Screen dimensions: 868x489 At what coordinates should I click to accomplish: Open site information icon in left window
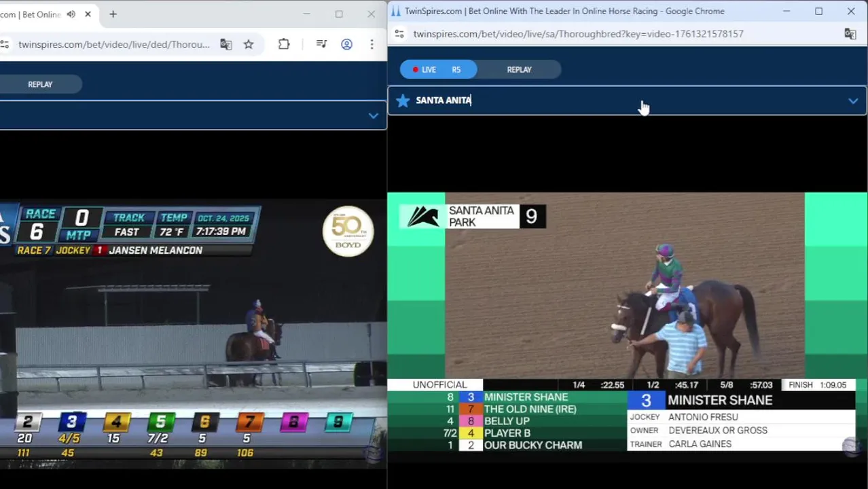[x=5, y=44]
